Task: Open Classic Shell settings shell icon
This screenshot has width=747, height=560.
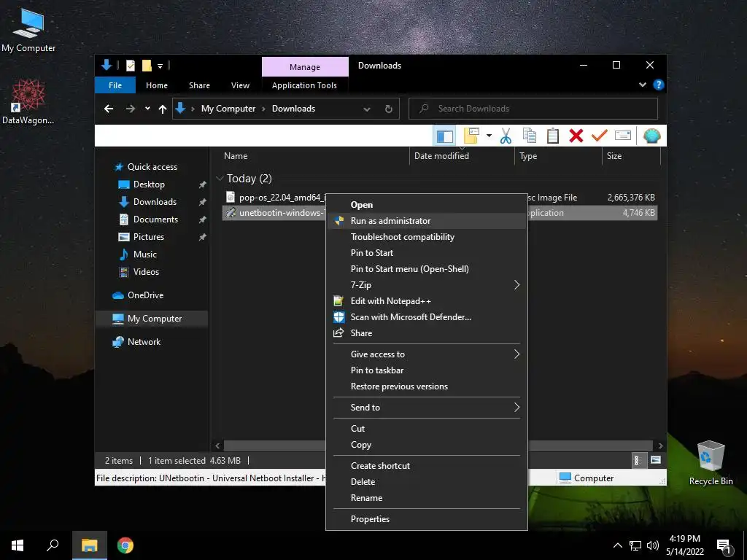Action: pos(651,136)
